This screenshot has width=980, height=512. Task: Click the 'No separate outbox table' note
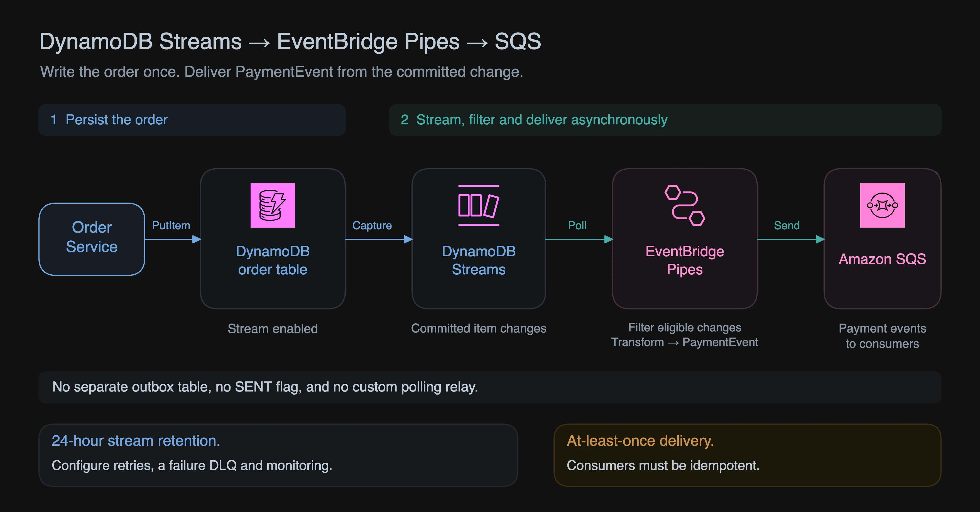tap(490, 387)
